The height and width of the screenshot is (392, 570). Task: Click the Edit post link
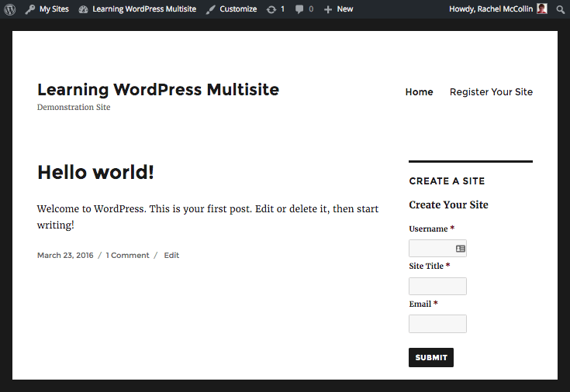pyautogui.click(x=171, y=256)
